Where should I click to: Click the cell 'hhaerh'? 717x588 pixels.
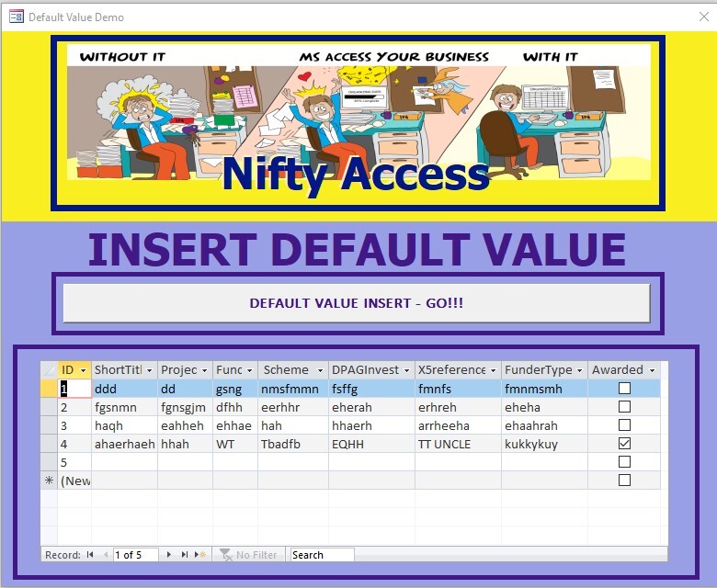click(371, 424)
